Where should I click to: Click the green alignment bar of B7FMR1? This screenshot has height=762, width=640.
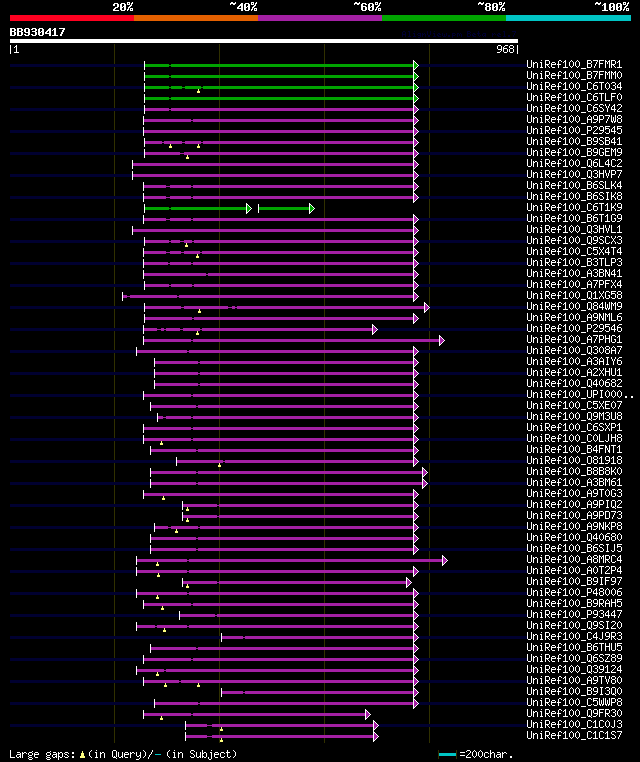click(x=279, y=65)
